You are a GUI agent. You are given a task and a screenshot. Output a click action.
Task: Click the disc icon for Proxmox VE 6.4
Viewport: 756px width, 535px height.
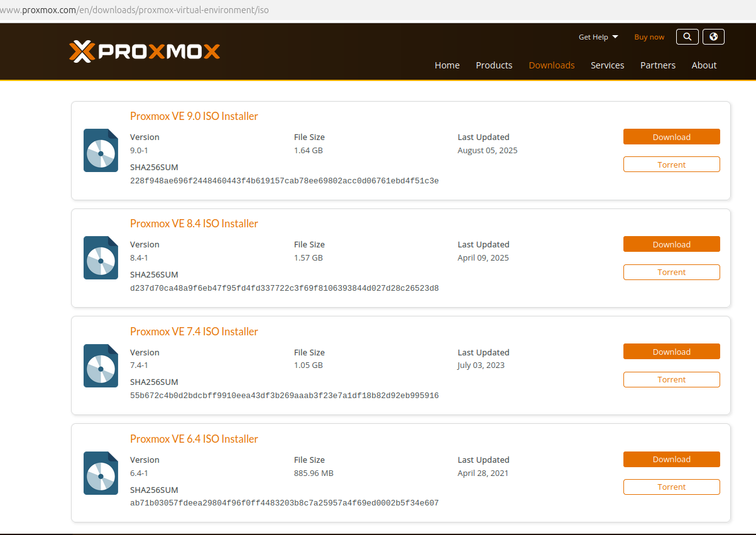point(101,473)
